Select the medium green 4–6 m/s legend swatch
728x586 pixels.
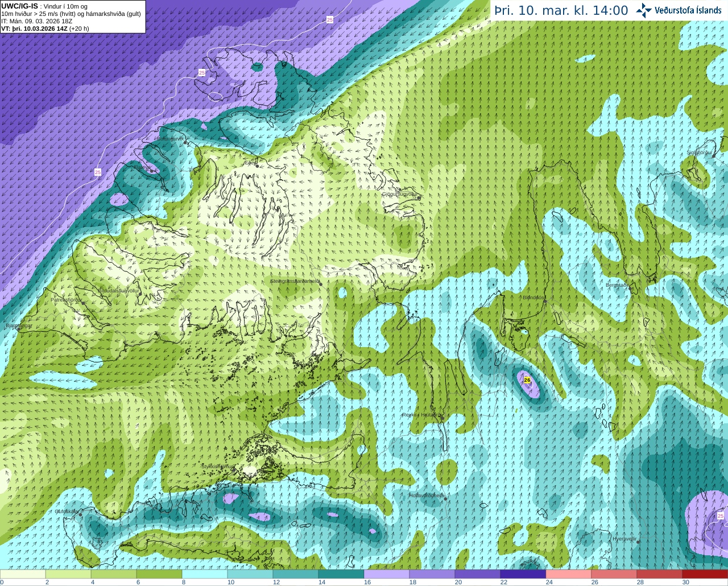pos(114,574)
